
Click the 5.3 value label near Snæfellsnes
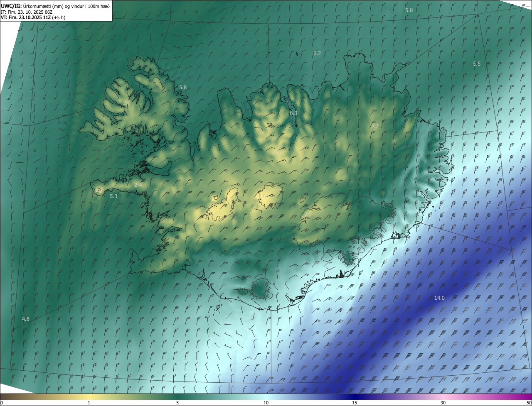click(x=113, y=196)
